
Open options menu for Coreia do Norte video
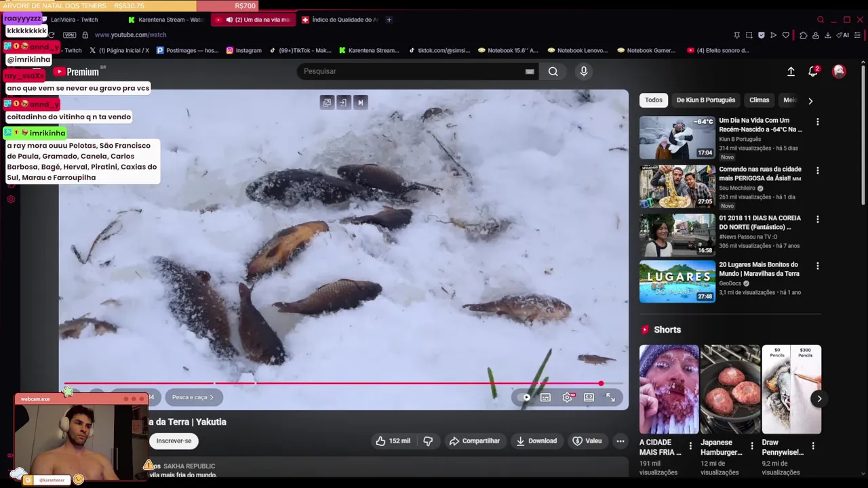[x=817, y=220]
